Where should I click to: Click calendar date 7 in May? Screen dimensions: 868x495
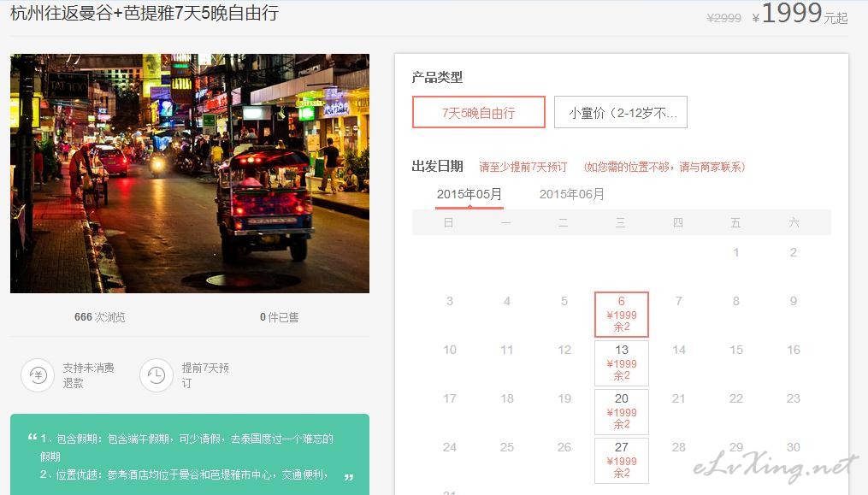tap(679, 301)
